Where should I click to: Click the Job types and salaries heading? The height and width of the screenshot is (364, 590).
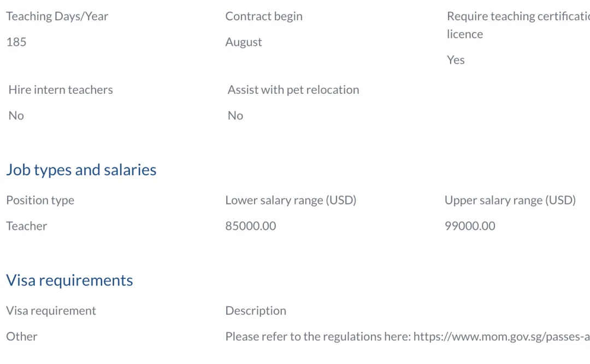pos(81,170)
